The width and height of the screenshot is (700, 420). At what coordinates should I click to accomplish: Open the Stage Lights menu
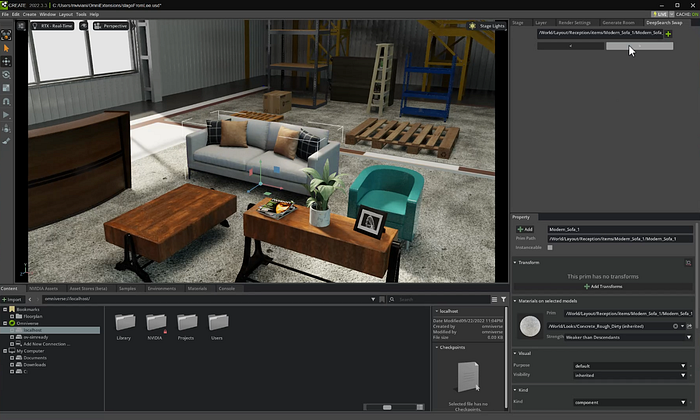tap(487, 26)
